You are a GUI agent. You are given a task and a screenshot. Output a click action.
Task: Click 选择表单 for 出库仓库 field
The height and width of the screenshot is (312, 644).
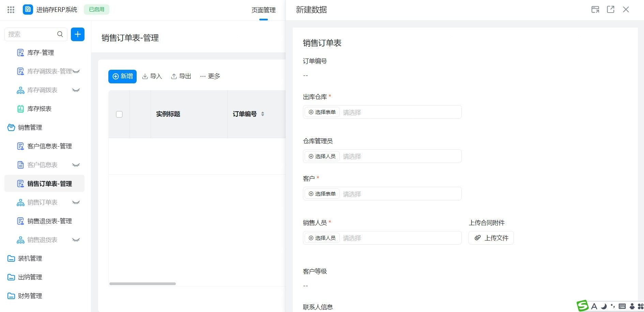[x=322, y=112]
